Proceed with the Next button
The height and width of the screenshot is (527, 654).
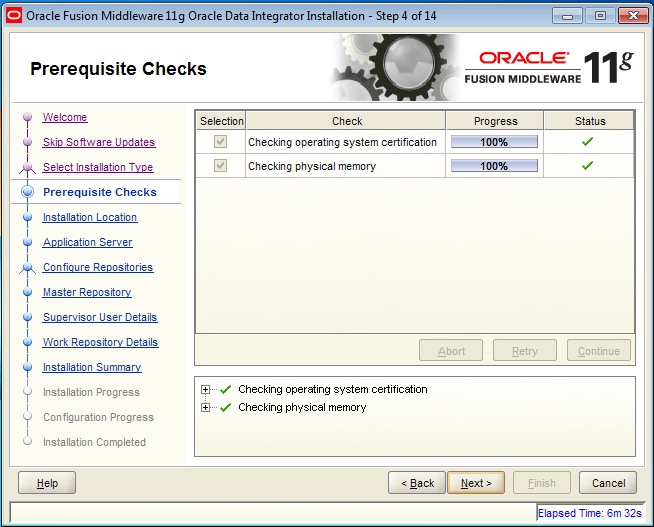[x=476, y=483]
